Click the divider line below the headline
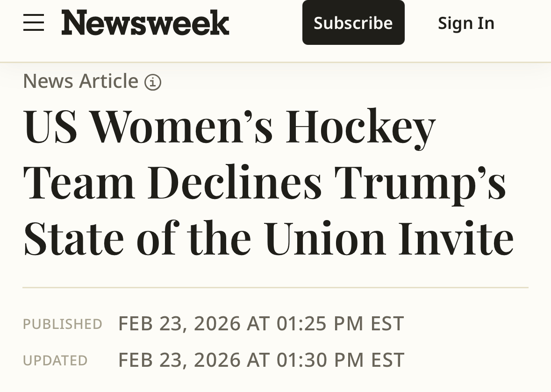The image size is (551, 392). (275, 287)
